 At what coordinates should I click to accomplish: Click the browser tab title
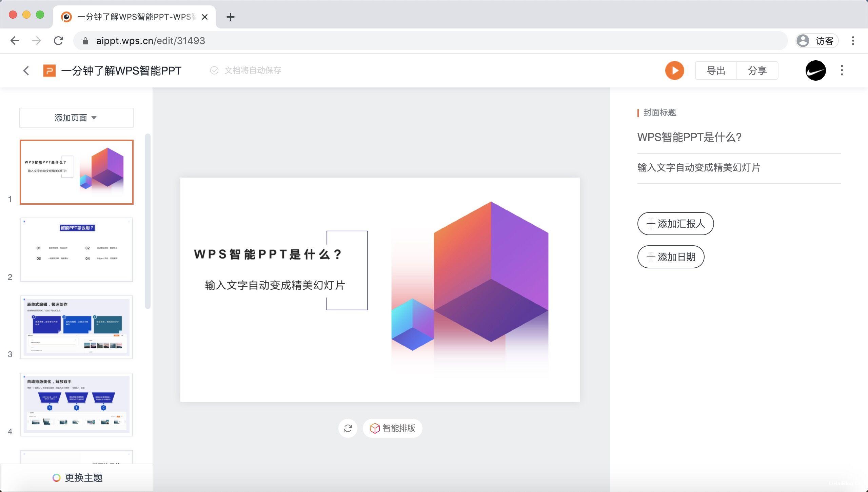[x=137, y=17]
